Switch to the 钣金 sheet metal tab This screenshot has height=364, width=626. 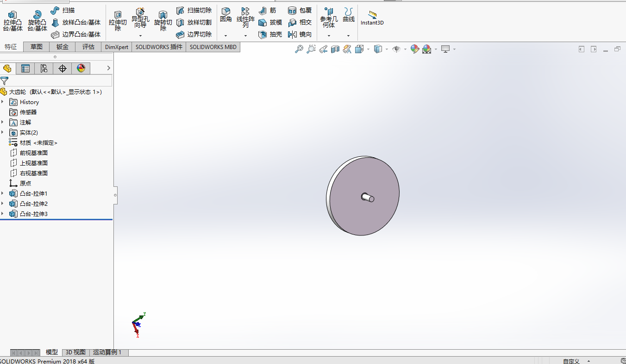pyautogui.click(x=63, y=47)
